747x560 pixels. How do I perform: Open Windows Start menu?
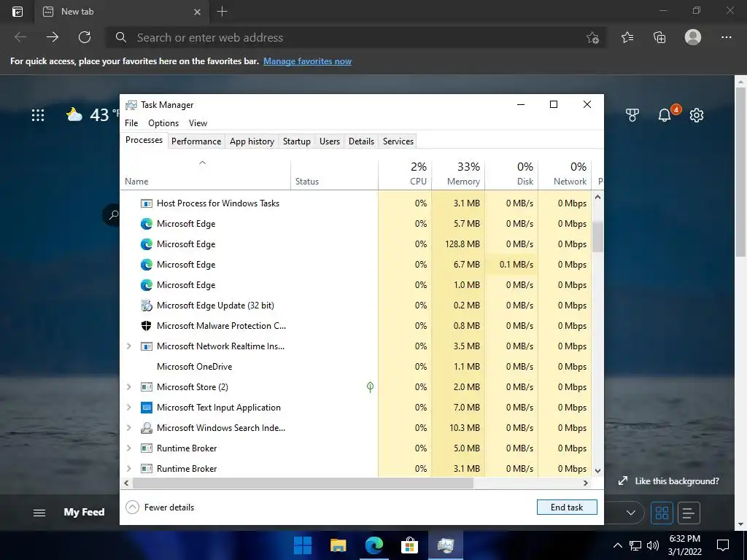tap(303, 545)
